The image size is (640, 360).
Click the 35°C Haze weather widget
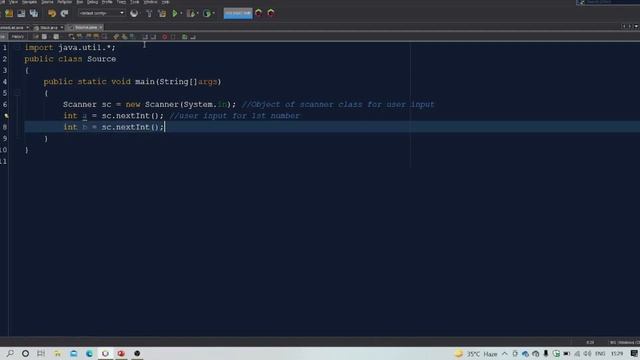click(476, 354)
